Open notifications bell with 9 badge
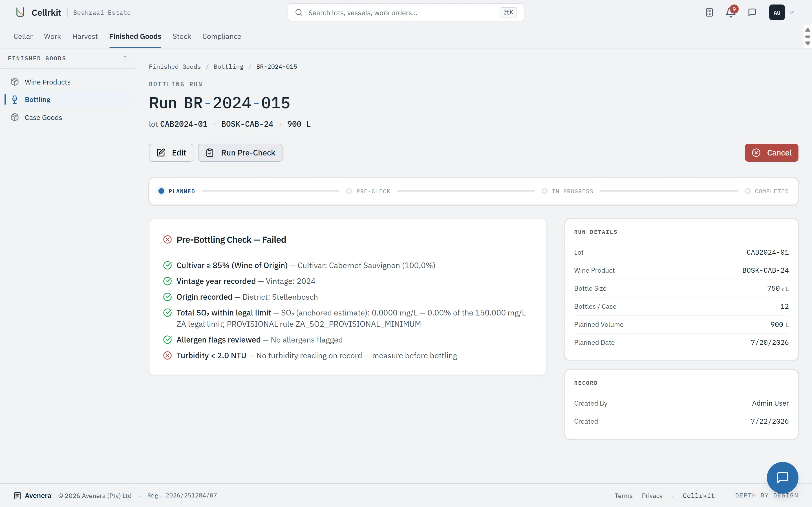Viewport: 812px width, 507px height. tap(731, 12)
